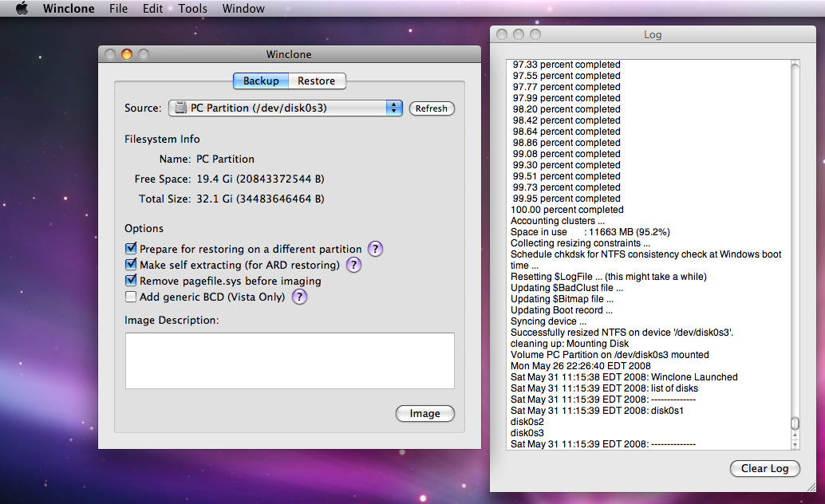The image size is (825, 504).
Task: Zoom the Winclone window
Action: pos(144,54)
